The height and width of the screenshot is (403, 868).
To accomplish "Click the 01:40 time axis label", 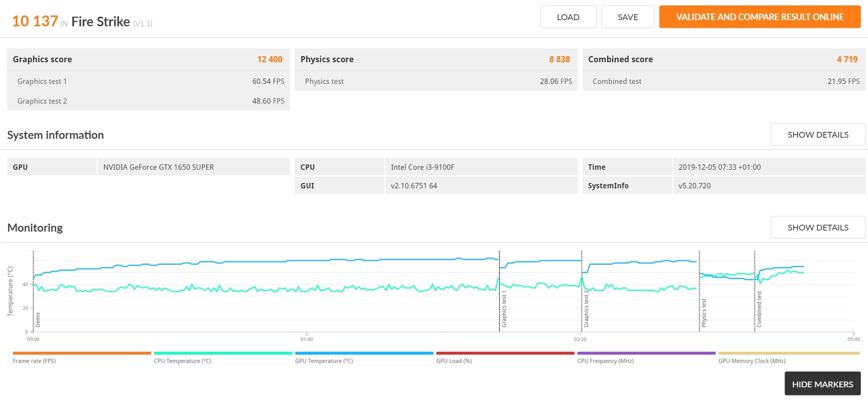I will pos(307,339).
